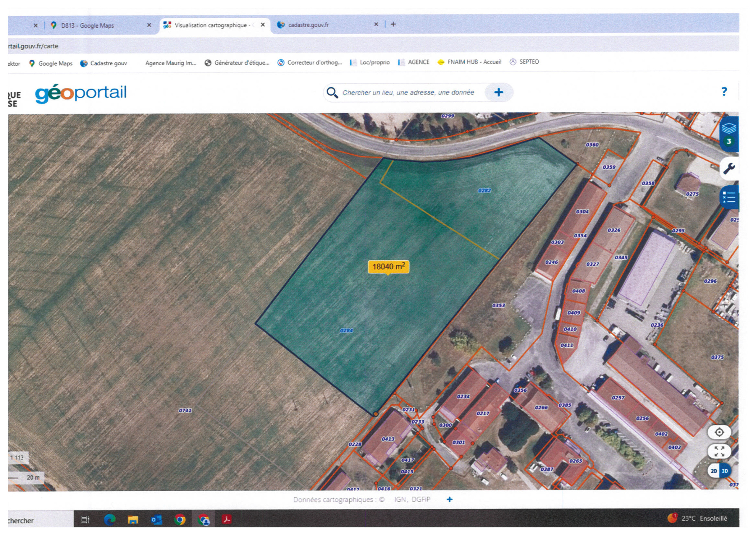The width and height of the screenshot is (756, 538).
Task: Click the place search input field
Action: (408, 93)
